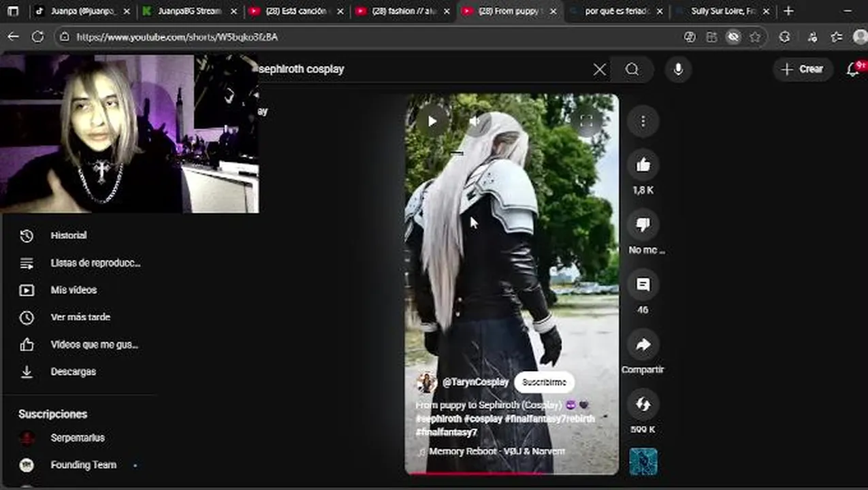Like the short with thumbs up
Image resolution: width=868 pixels, height=490 pixels.
[x=643, y=165]
